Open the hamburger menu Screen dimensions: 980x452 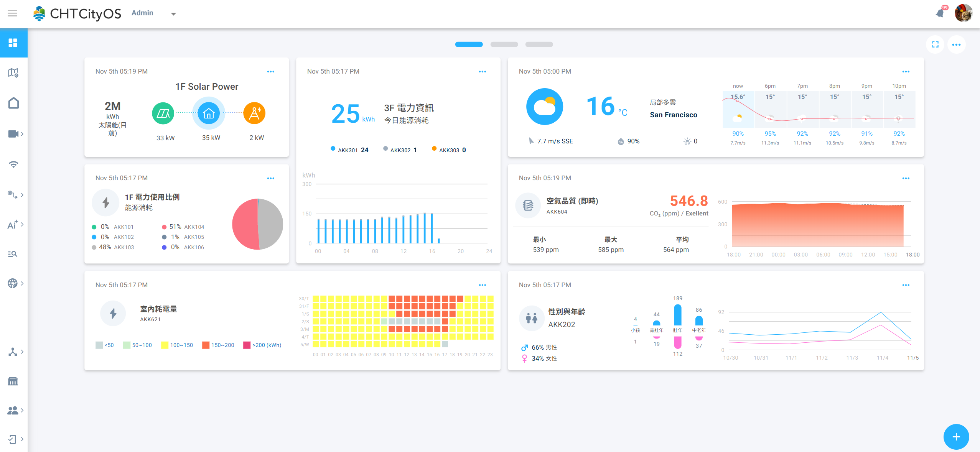click(x=13, y=13)
